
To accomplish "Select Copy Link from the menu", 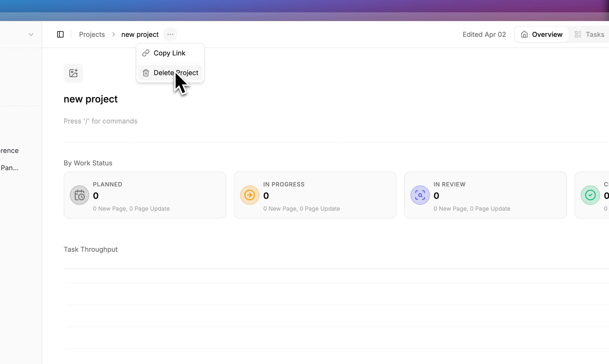I will pos(169,53).
